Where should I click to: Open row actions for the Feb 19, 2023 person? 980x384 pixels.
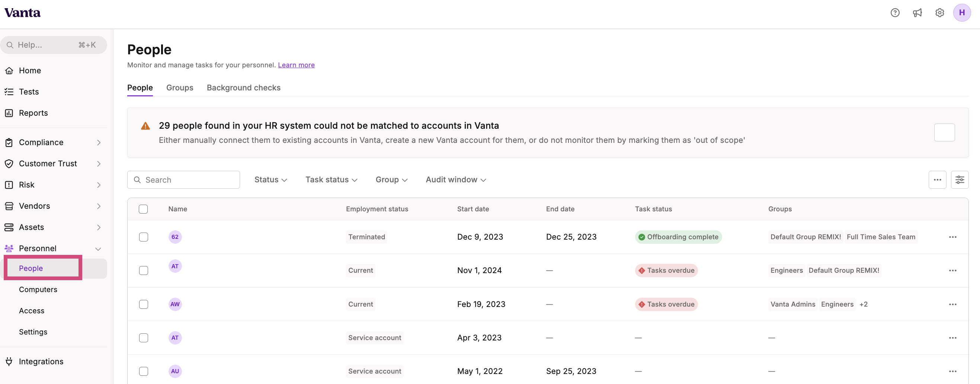pos(952,304)
